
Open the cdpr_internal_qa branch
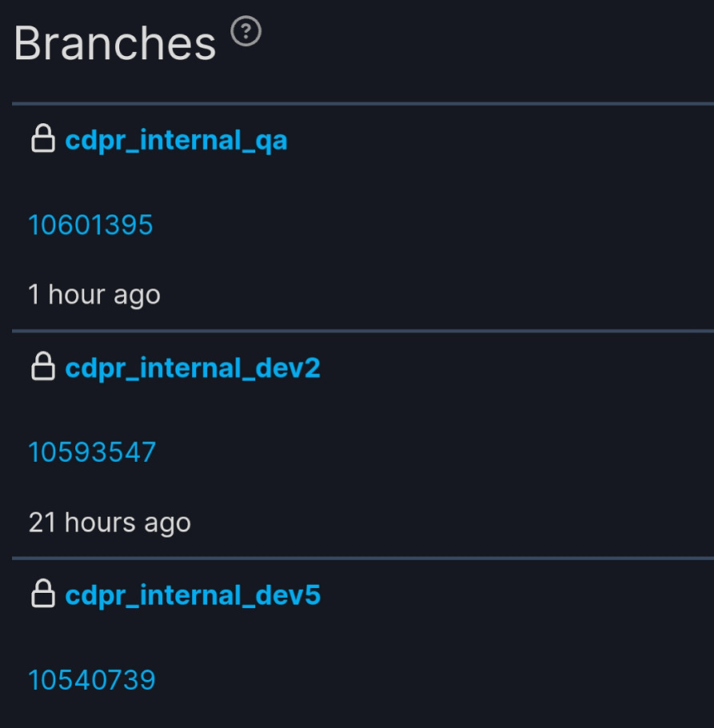coord(176,141)
